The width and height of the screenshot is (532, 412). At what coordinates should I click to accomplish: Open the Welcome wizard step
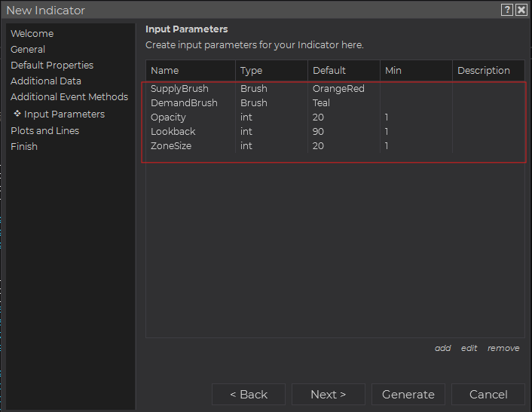point(32,33)
